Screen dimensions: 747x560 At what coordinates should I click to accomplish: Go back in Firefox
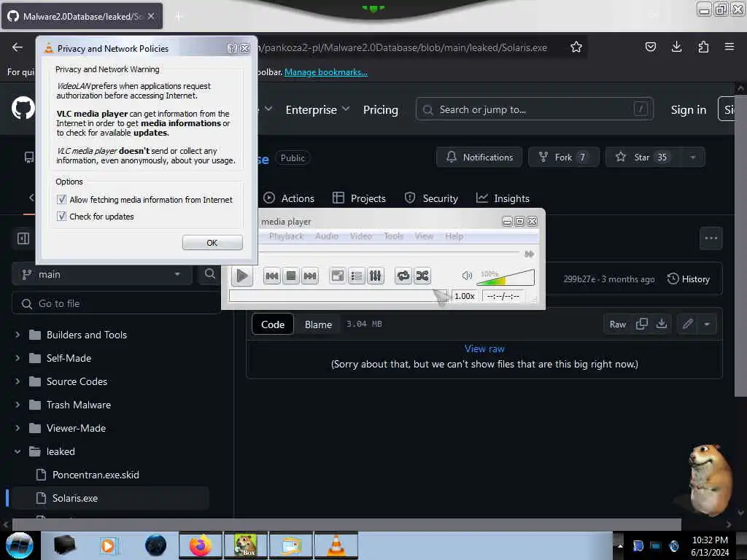click(18, 47)
